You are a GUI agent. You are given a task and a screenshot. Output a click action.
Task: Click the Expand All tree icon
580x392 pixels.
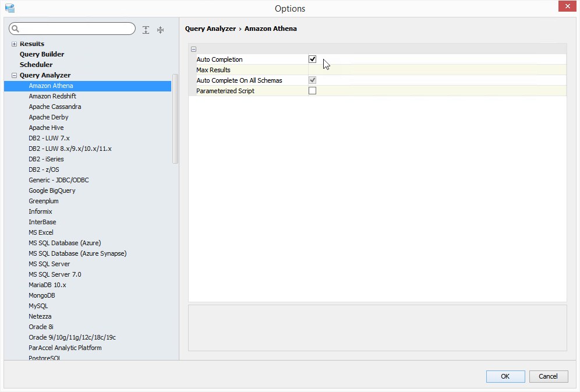coord(146,30)
